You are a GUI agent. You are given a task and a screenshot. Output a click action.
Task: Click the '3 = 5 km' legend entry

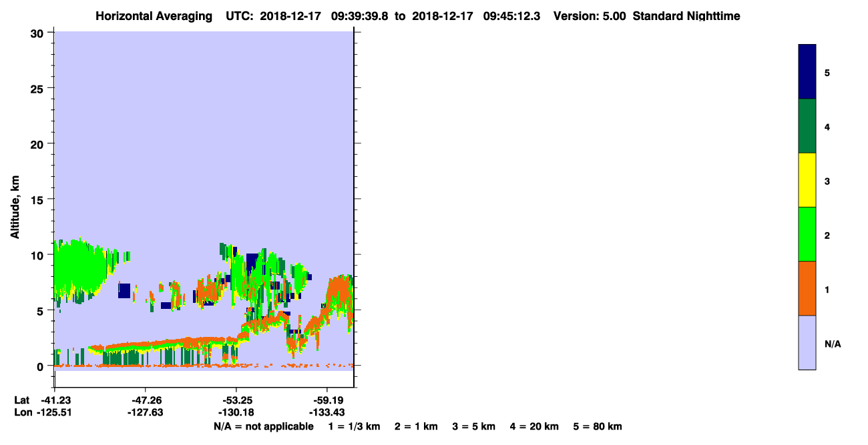(473, 426)
